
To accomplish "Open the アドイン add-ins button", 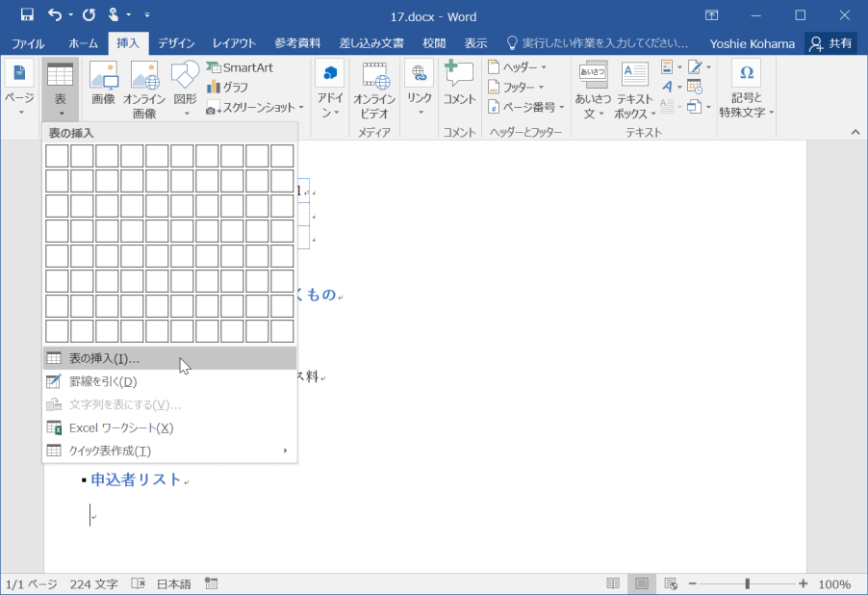I will [330, 90].
